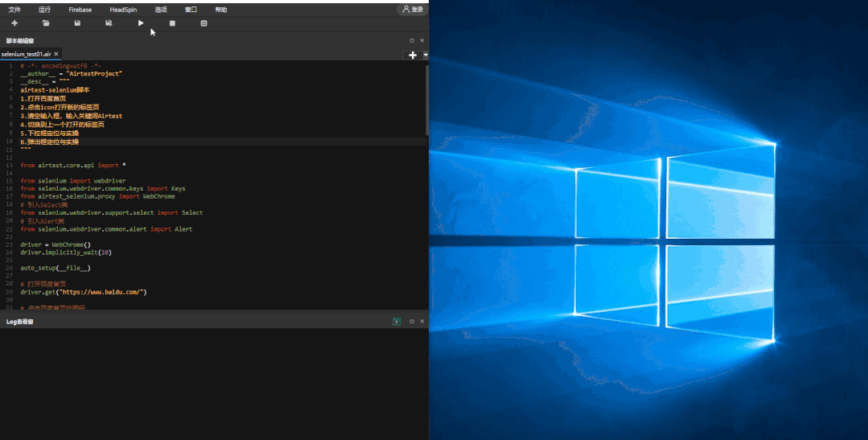Click the line 'driver = WebChrome()'
Image resolution: width=868 pixels, height=440 pixels.
point(56,245)
